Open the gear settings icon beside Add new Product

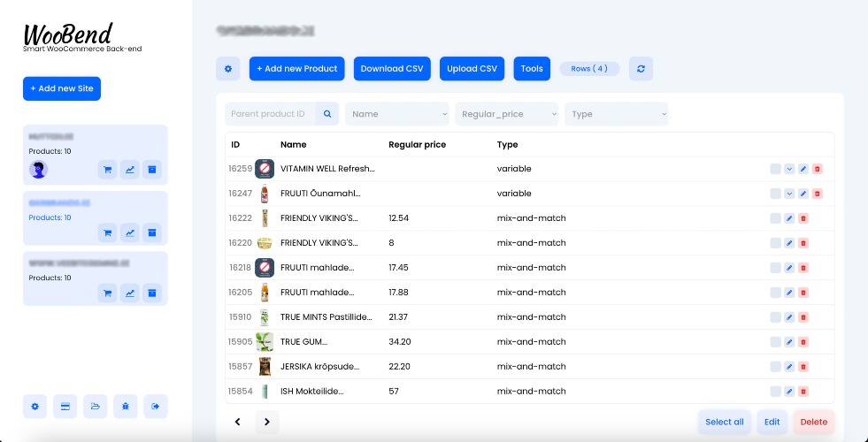point(228,69)
